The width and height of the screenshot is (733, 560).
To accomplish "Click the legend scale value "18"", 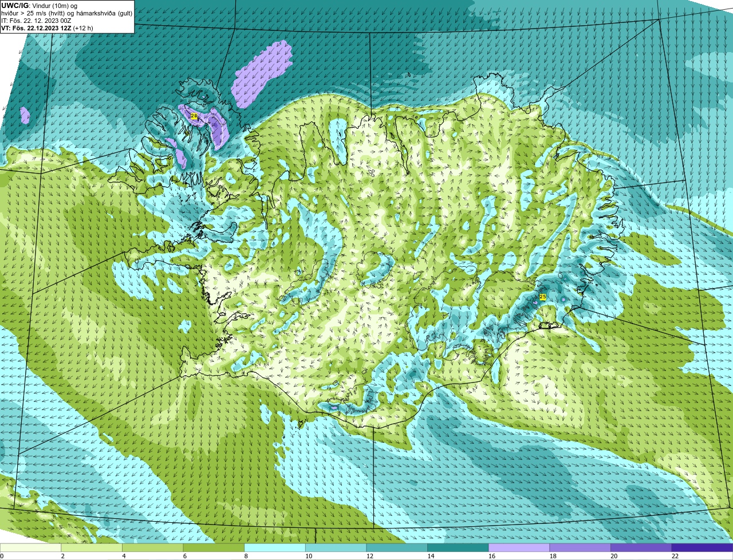I will [x=553, y=556].
